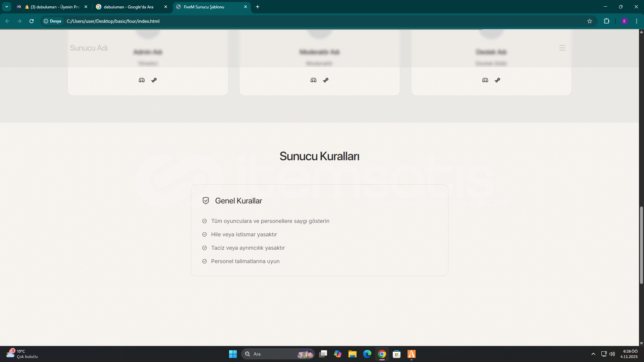Click the Steam icon in Admin card

coord(154,80)
